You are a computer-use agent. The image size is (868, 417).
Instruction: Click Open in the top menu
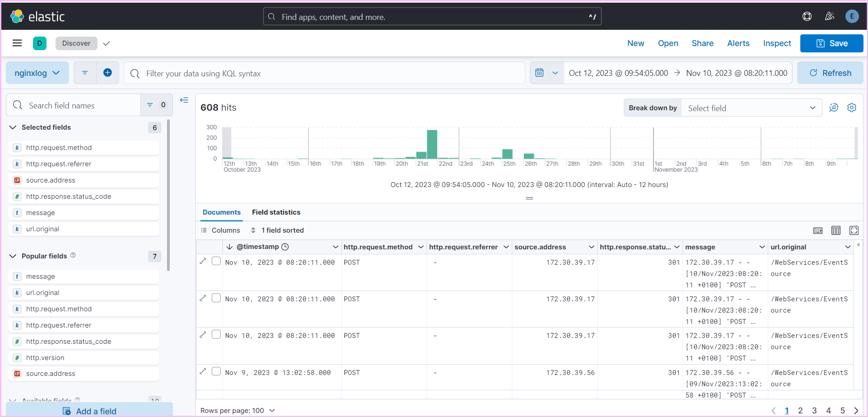point(668,43)
